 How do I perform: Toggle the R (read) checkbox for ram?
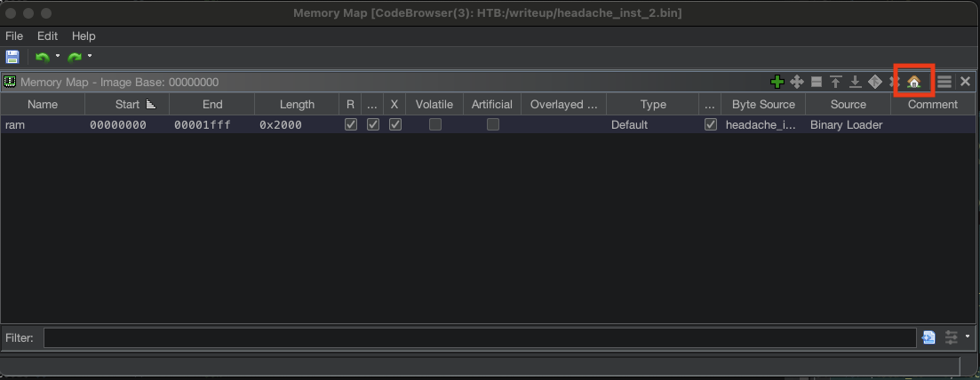pos(351,124)
